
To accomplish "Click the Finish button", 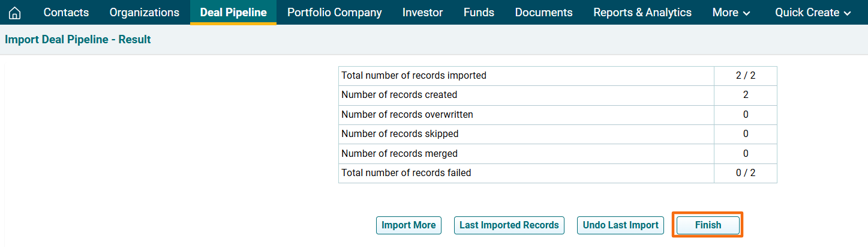I will pyautogui.click(x=708, y=225).
